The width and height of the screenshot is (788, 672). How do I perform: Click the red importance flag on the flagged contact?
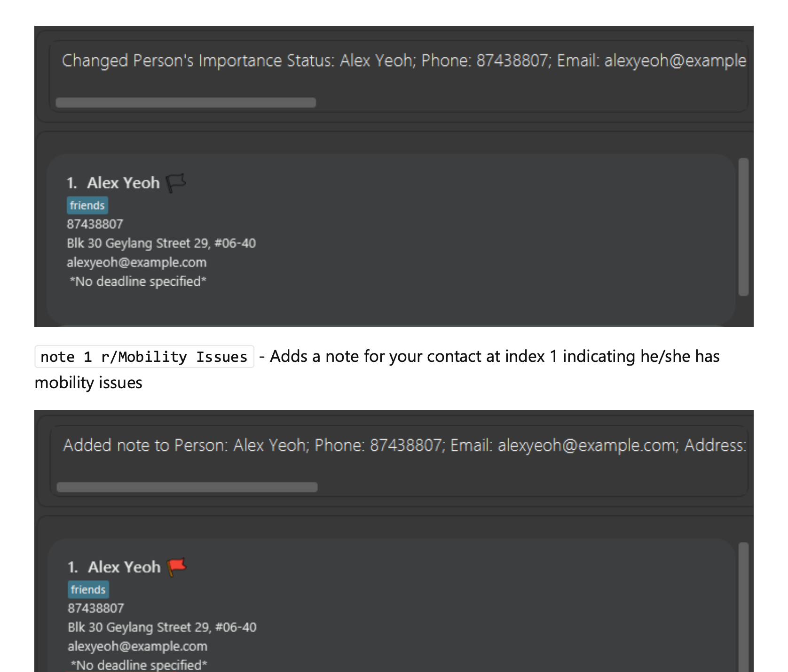pyautogui.click(x=177, y=566)
